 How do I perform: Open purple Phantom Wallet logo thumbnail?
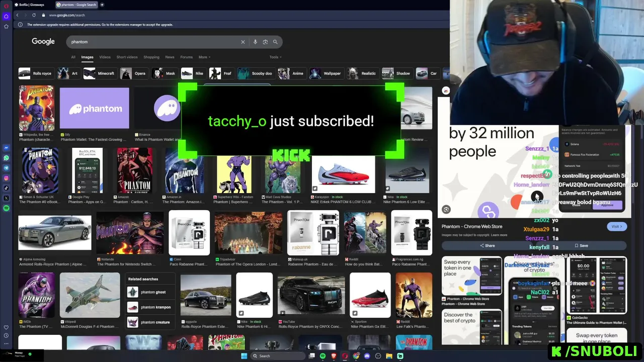coord(95,108)
